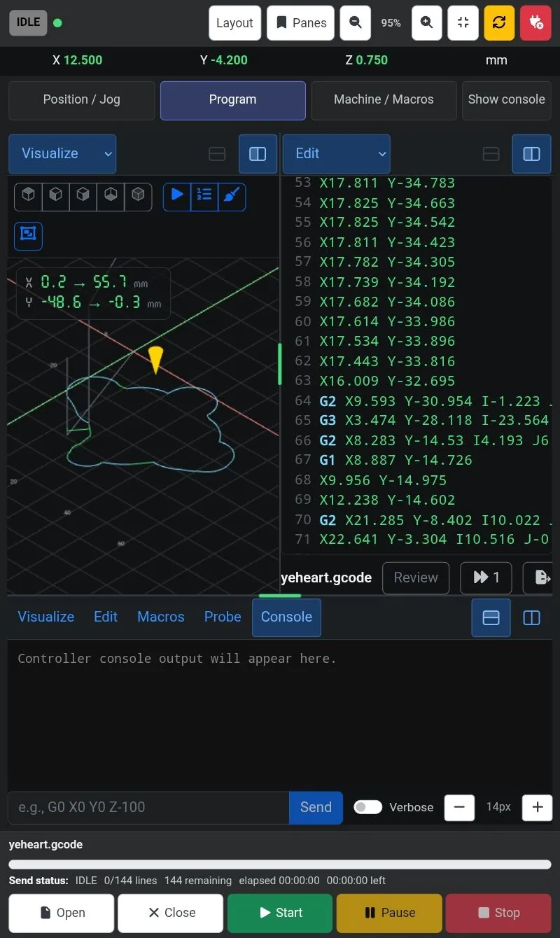
Task: Select the Edit tab in lower pane
Action: pos(106,617)
